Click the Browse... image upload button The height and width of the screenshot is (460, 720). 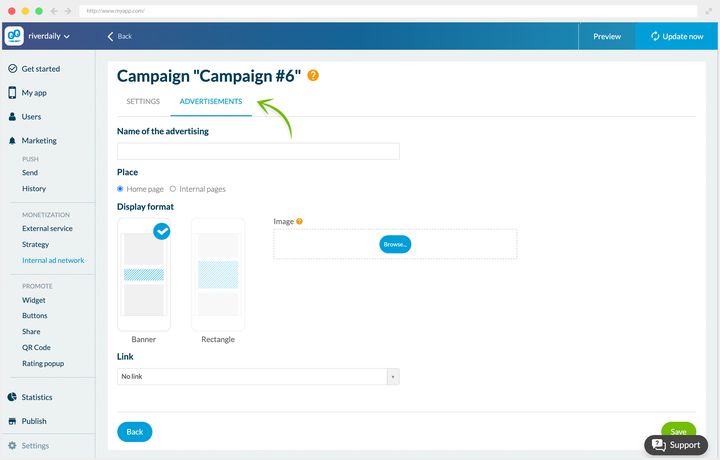[x=395, y=244]
